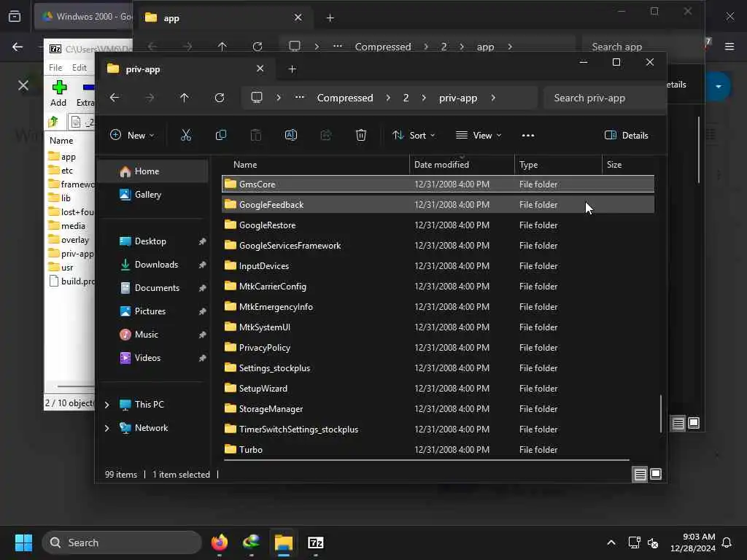Click the monitor icon in priv-app address bar

pyautogui.click(x=257, y=98)
